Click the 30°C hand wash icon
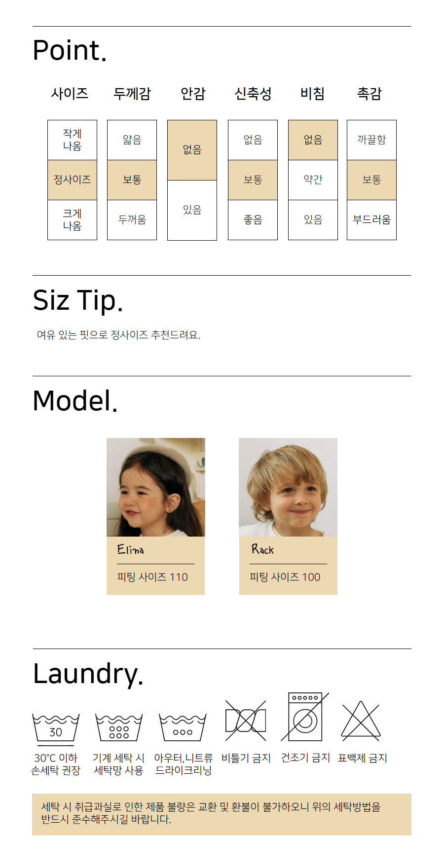The height and width of the screenshot is (868, 444). 56,727
